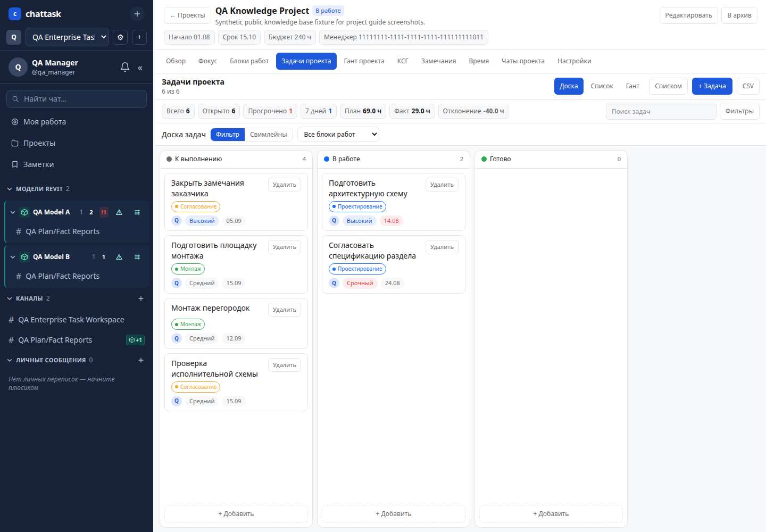This screenshot has height=532, width=766.
Task: Open Настройки tab
Action: coord(574,61)
